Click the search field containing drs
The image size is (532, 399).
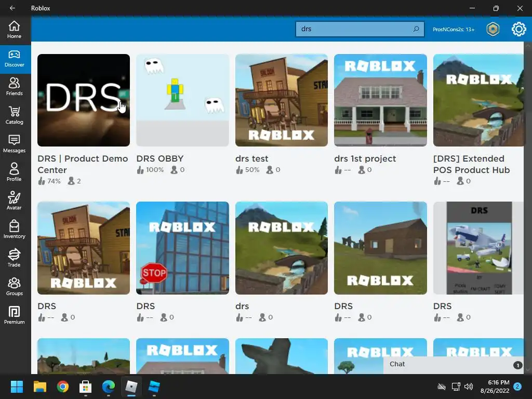tap(360, 29)
